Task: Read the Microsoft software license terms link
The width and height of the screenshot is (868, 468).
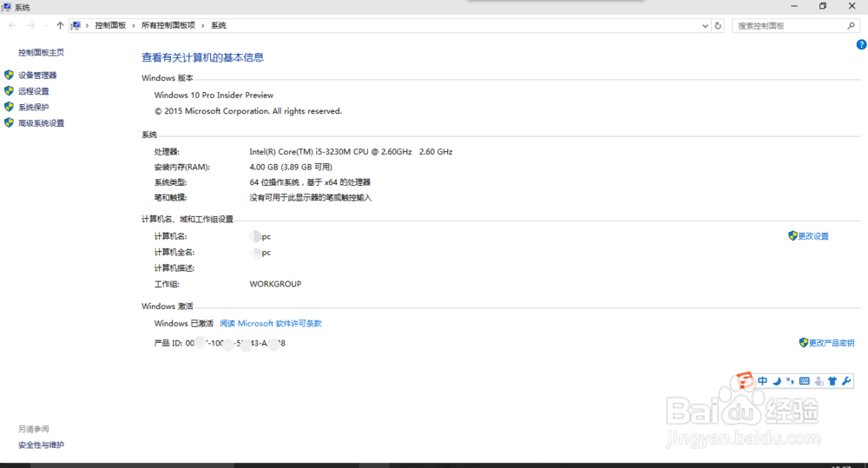Action: point(271,324)
